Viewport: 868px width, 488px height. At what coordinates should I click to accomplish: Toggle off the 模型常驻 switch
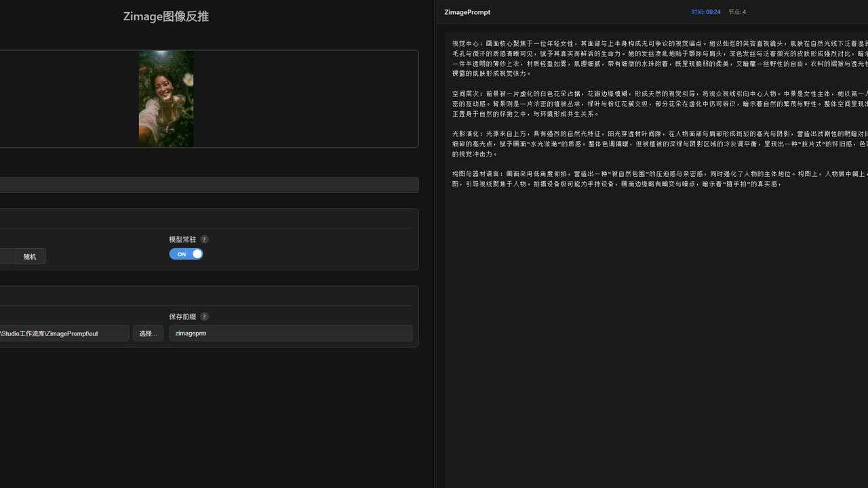pos(186,253)
